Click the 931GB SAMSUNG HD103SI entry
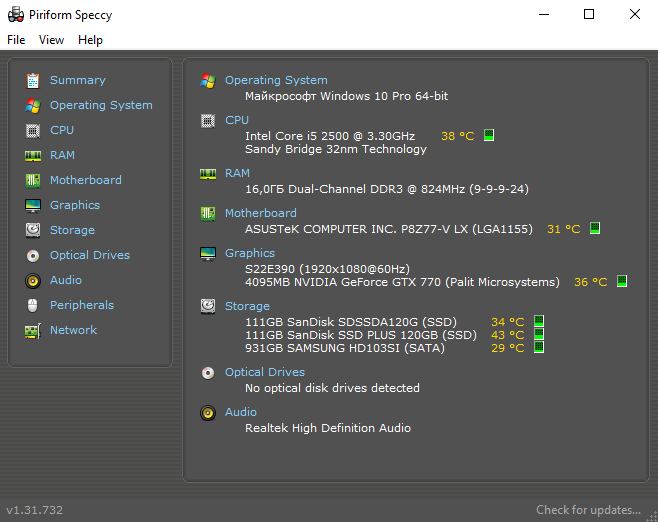The image size is (658, 522). coord(345,348)
